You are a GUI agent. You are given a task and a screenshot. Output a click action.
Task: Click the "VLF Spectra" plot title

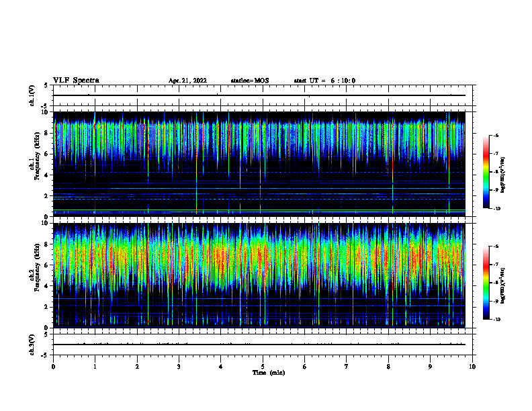pyautogui.click(x=76, y=81)
